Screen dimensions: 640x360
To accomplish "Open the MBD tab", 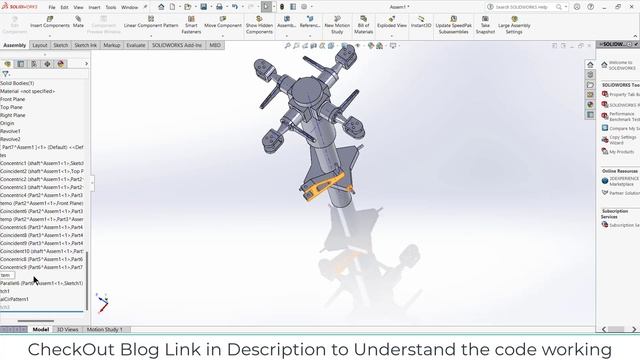I will point(215,45).
